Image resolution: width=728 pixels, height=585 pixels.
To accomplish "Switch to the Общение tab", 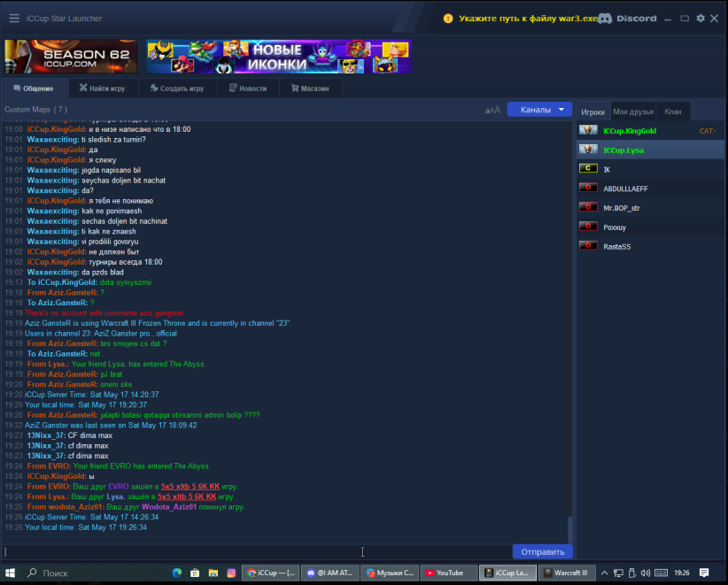I will click(34, 89).
